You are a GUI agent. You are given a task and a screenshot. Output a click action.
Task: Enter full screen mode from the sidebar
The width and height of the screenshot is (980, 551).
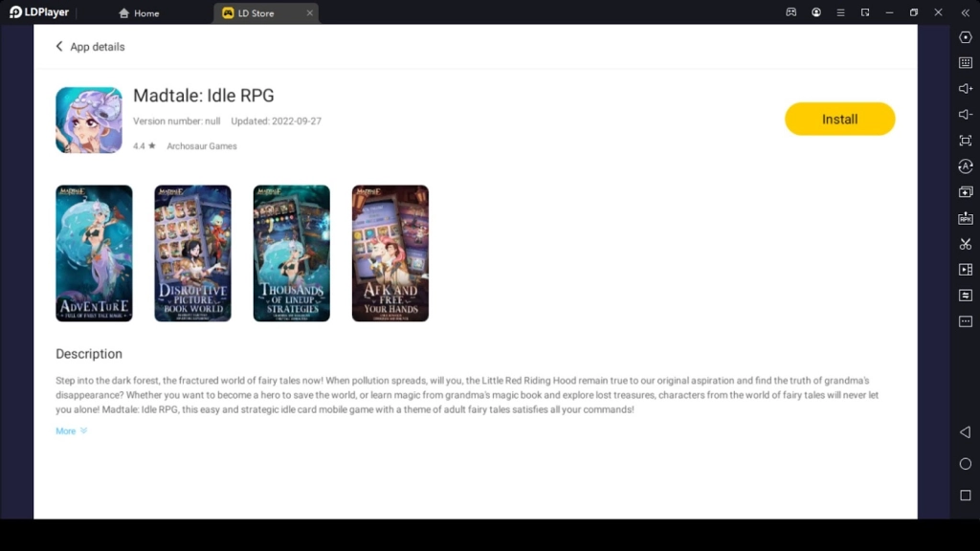(x=966, y=140)
